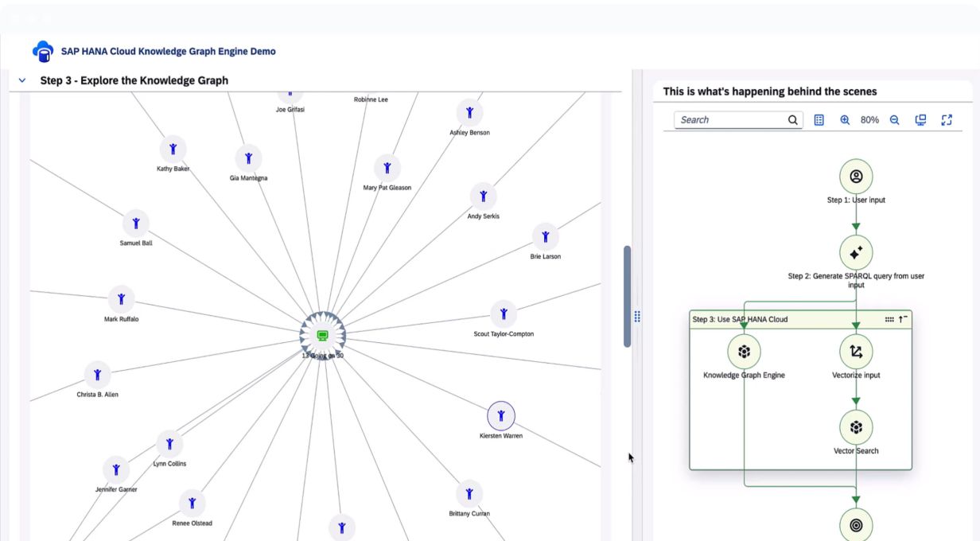Select the Vectorize input node

[856, 352]
